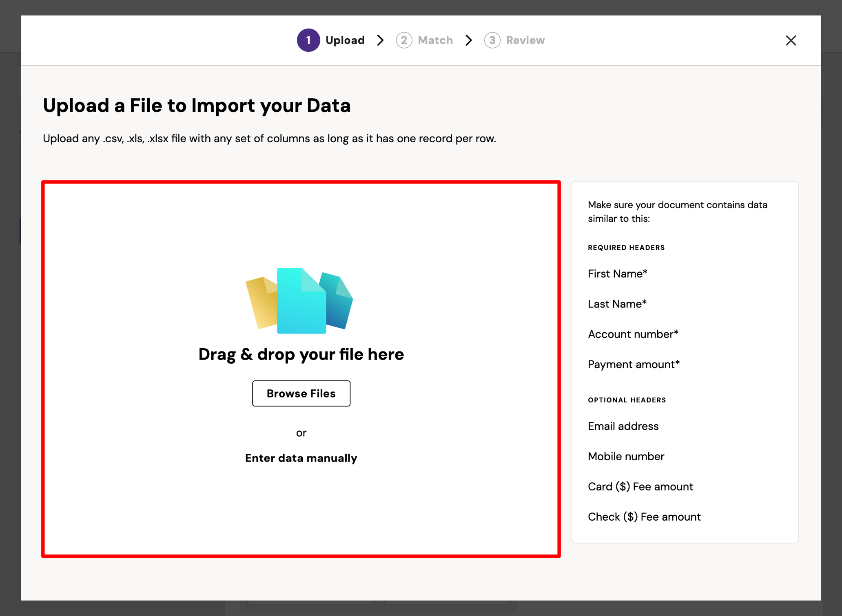Click the Browse Files button
Screen dimensions: 842x616
[x=301, y=393]
